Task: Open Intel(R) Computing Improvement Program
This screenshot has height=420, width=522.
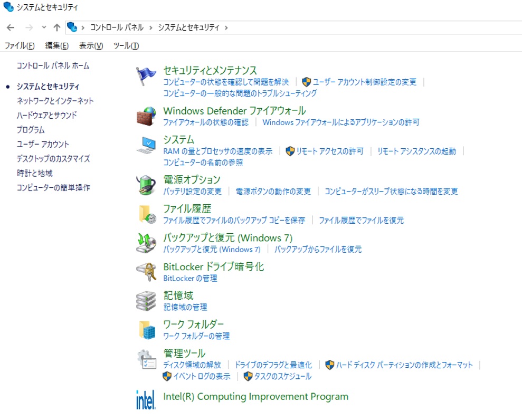Action: point(255,396)
